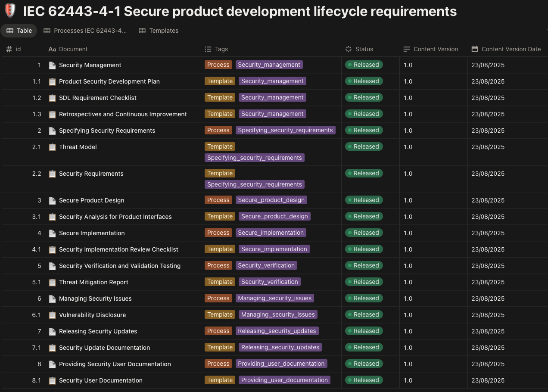Image resolution: width=548 pixels, height=392 pixels.
Task: Click the Security Implementation Review Checklist icon
Action: click(x=52, y=249)
